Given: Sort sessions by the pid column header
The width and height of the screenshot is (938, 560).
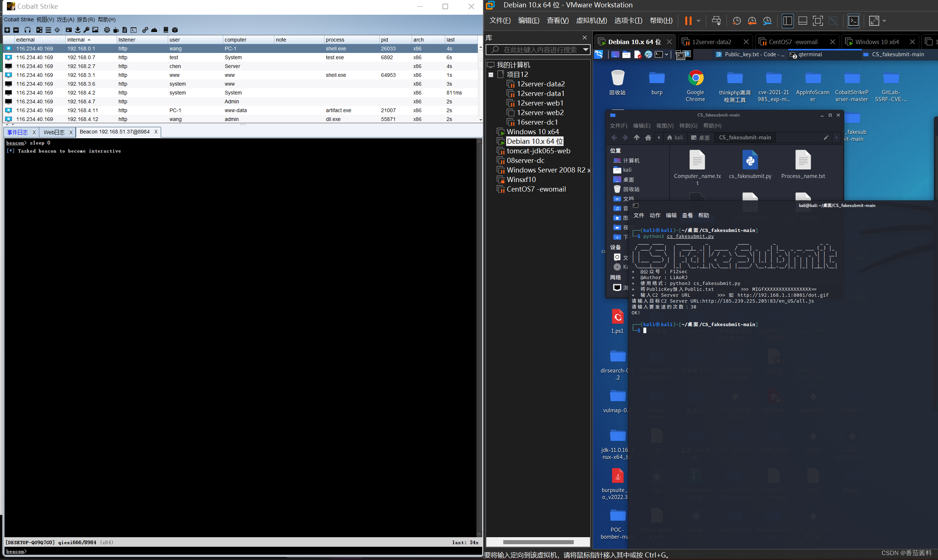Looking at the screenshot, I should (x=395, y=40).
